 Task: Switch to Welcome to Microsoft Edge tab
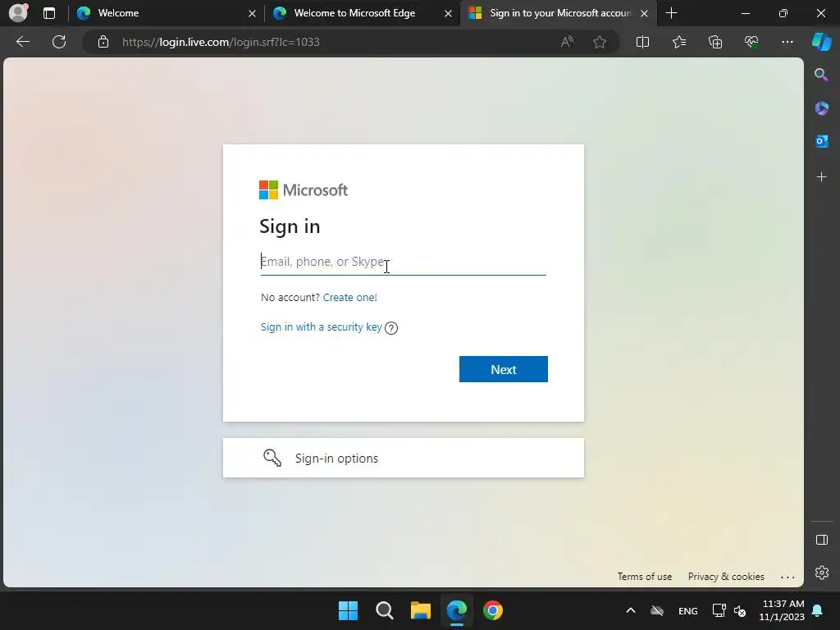coord(362,13)
